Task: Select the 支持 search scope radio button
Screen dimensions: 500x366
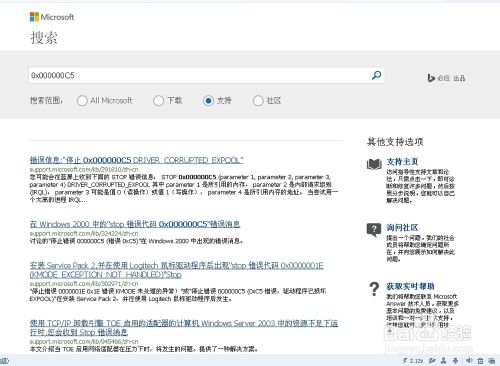Action: 208,100
